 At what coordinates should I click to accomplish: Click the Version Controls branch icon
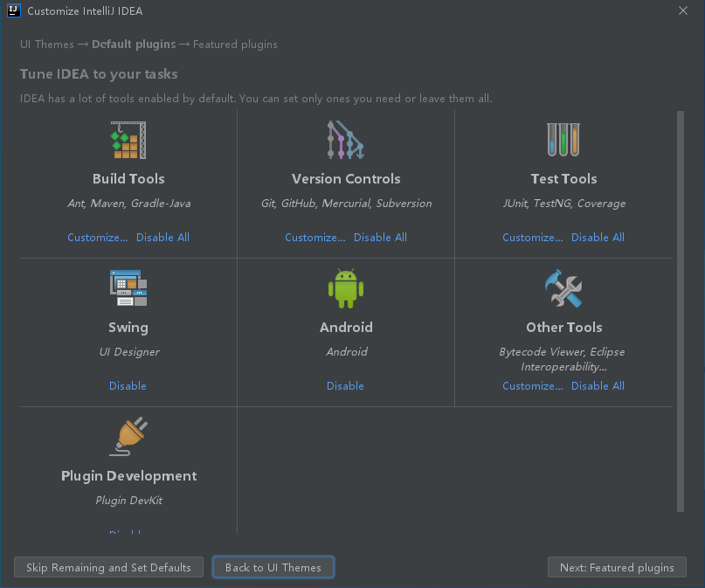pyautogui.click(x=345, y=140)
